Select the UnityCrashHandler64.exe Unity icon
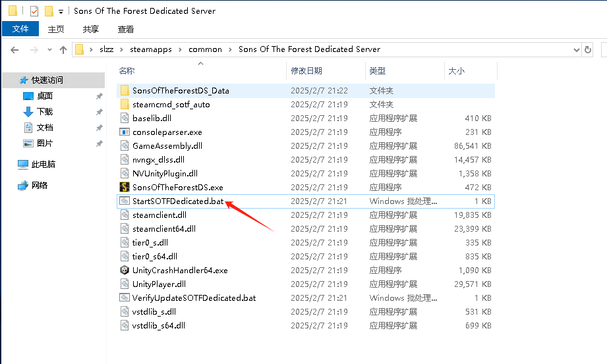Image resolution: width=607 pixels, height=364 pixels. [125, 271]
